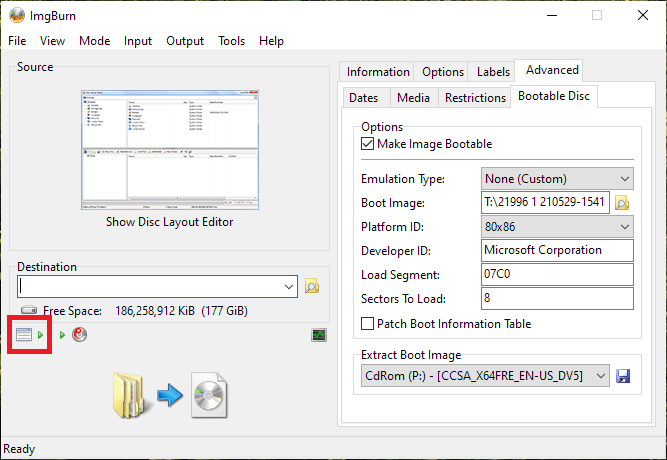Enable Patch Boot Information Table
The image size is (667, 460).
[x=368, y=324]
